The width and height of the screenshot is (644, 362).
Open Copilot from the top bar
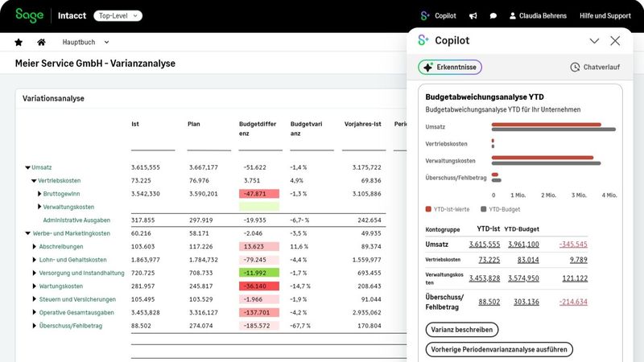(438, 15)
